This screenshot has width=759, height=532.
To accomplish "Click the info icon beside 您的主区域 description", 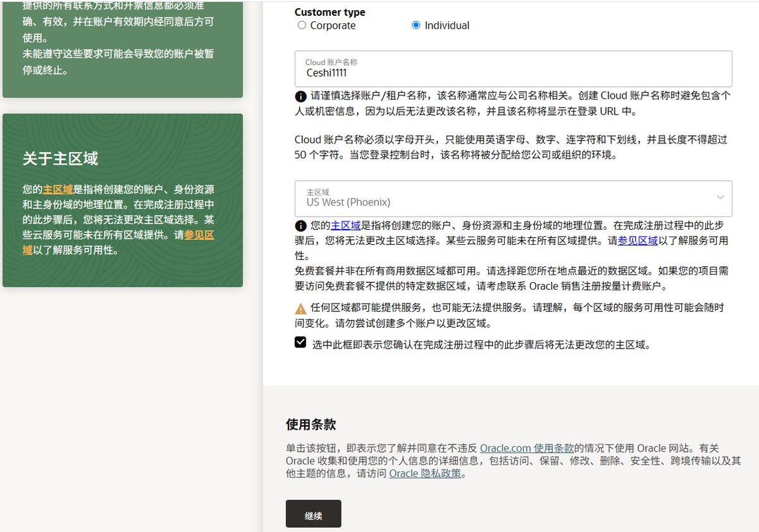I will (x=301, y=226).
